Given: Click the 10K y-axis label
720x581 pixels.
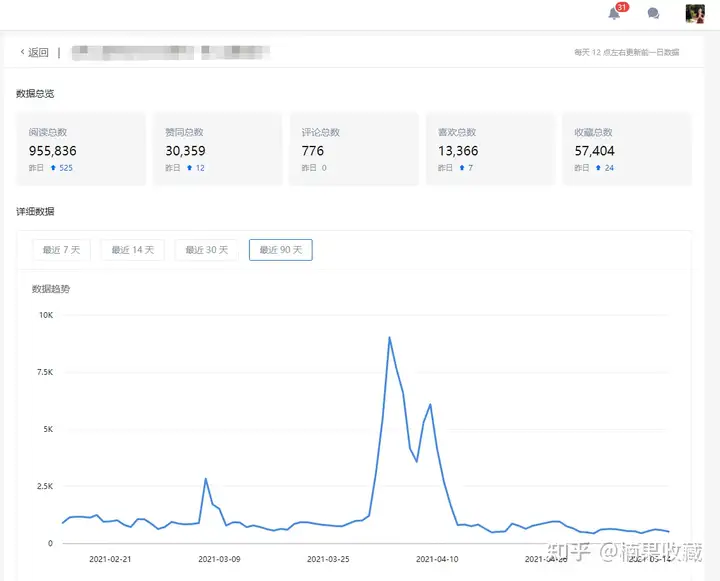Looking at the screenshot, I should pos(46,315).
